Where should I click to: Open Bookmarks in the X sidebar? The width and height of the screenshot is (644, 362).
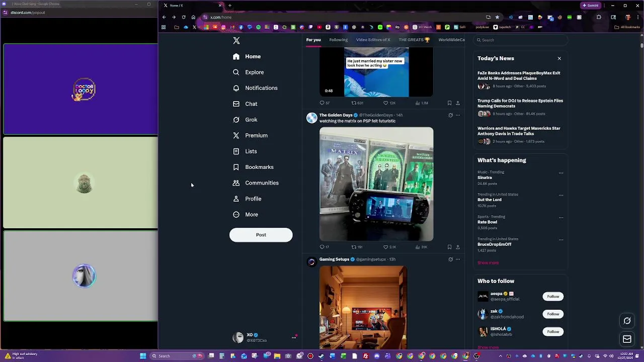coord(254,167)
